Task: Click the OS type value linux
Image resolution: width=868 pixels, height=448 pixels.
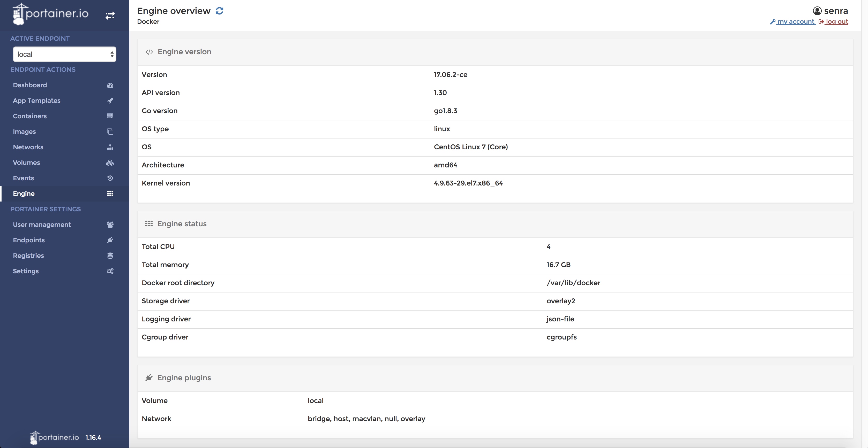Action: coord(442,129)
